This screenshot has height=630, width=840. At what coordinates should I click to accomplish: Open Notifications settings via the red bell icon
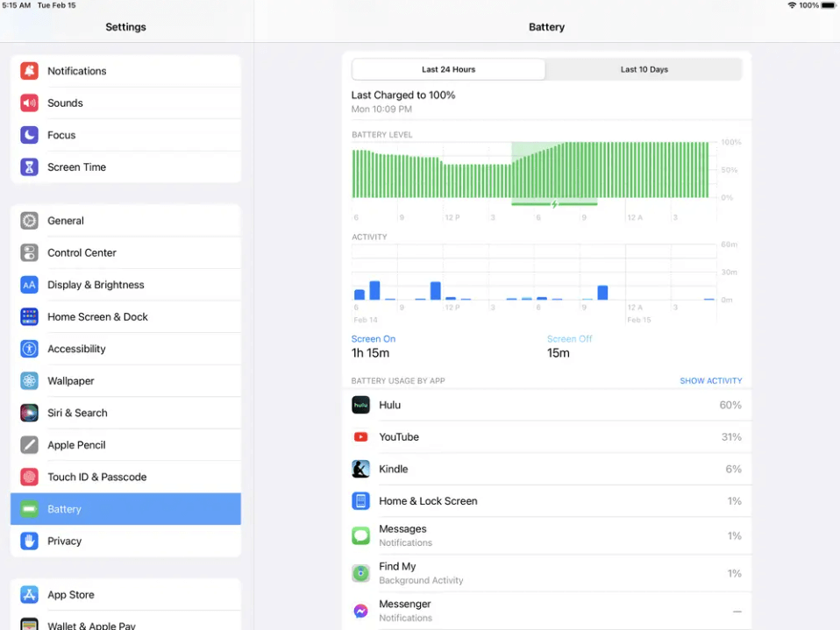click(29, 71)
